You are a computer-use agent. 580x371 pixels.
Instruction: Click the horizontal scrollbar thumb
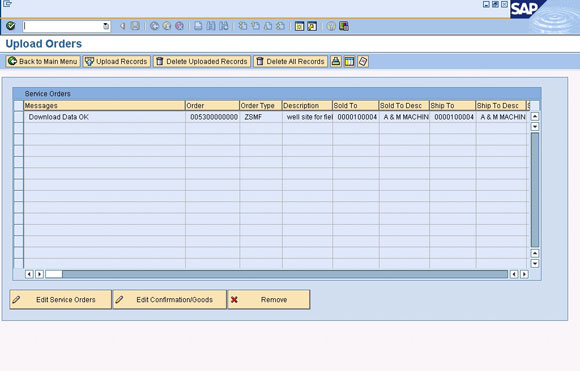54,274
